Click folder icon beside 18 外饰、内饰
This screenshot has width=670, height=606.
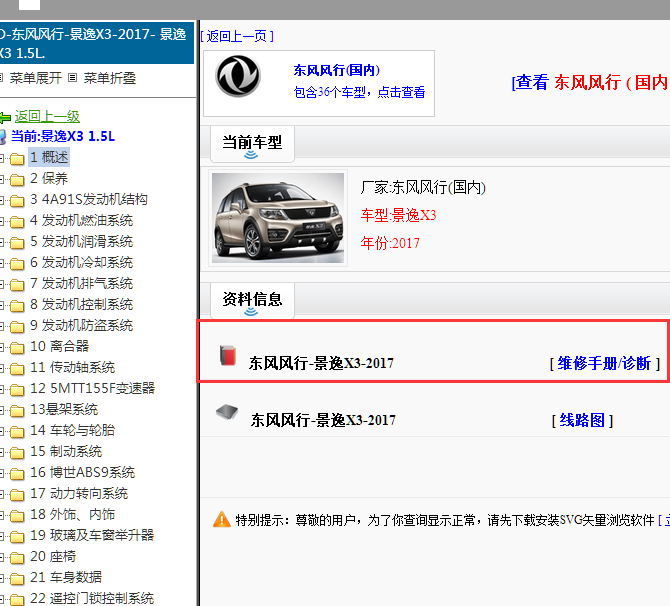17,516
